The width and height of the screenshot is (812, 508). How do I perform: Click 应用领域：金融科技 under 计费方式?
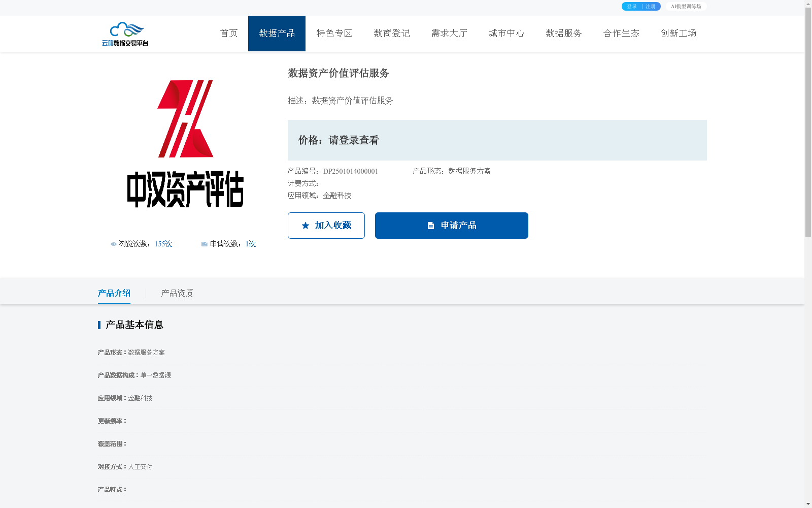320,196
